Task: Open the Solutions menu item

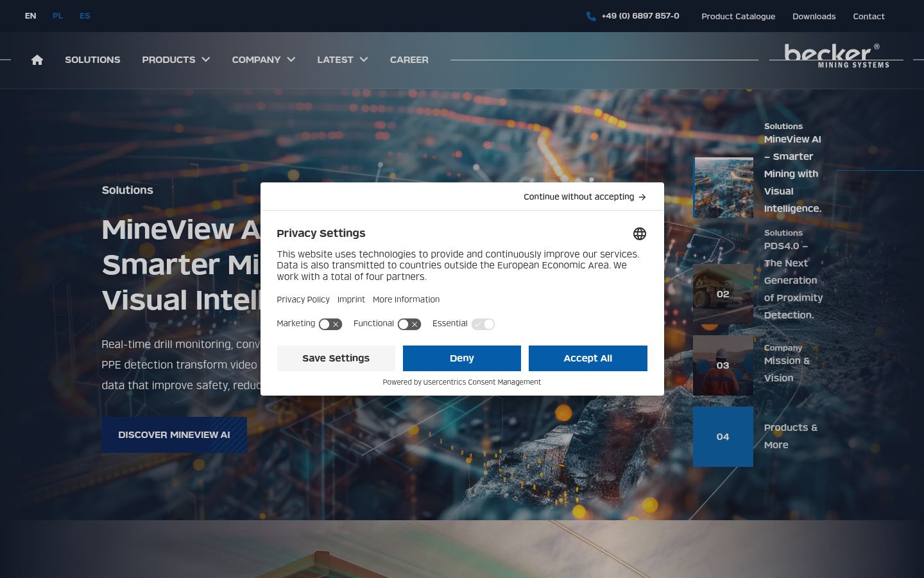Action: click(92, 60)
